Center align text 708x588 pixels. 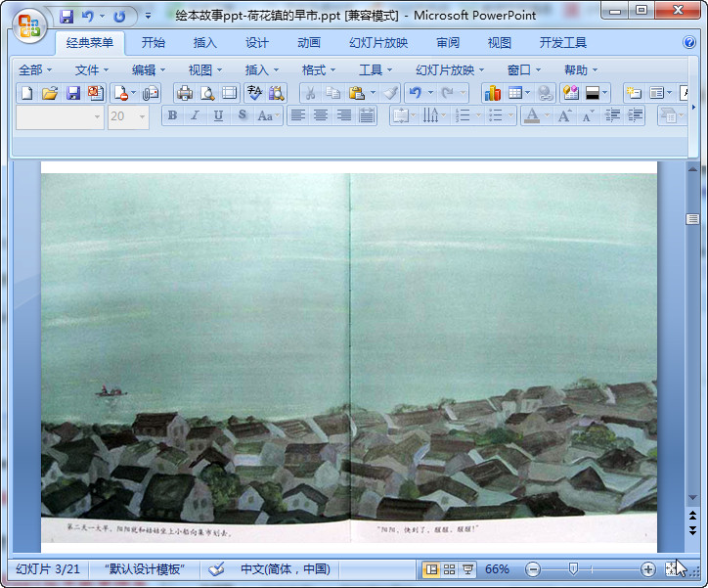tap(321, 115)
